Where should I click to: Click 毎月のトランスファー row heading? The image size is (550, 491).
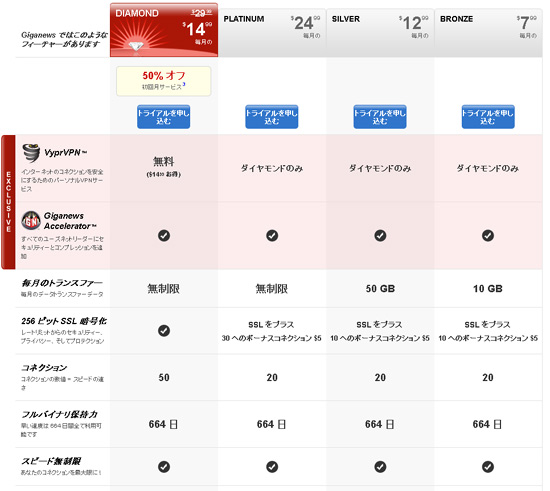point(62,283)
